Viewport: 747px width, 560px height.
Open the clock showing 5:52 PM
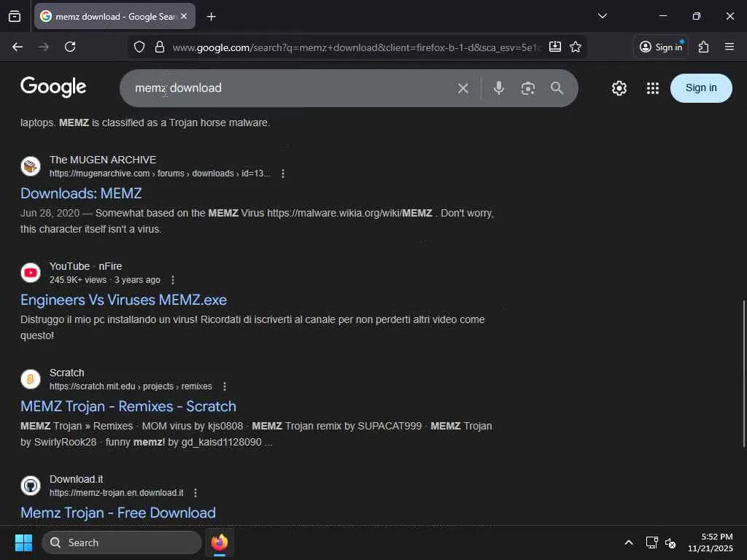(x=711, y=542)
